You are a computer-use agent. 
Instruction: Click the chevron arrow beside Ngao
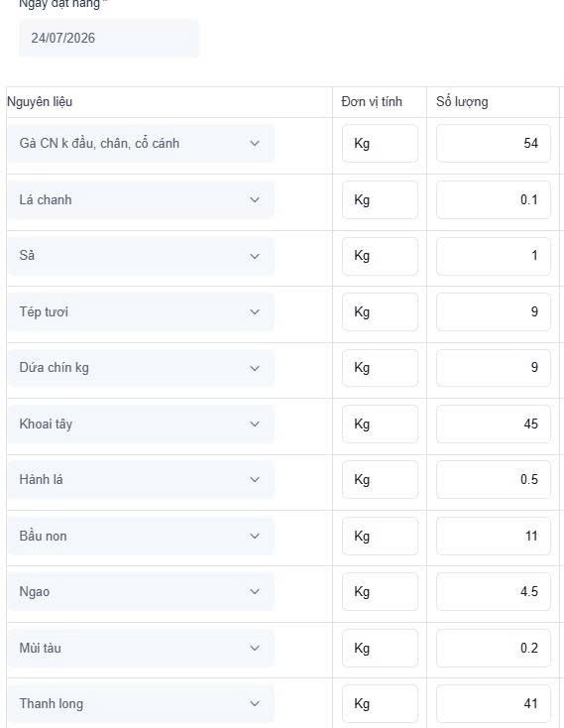click(x=255, y=591)
